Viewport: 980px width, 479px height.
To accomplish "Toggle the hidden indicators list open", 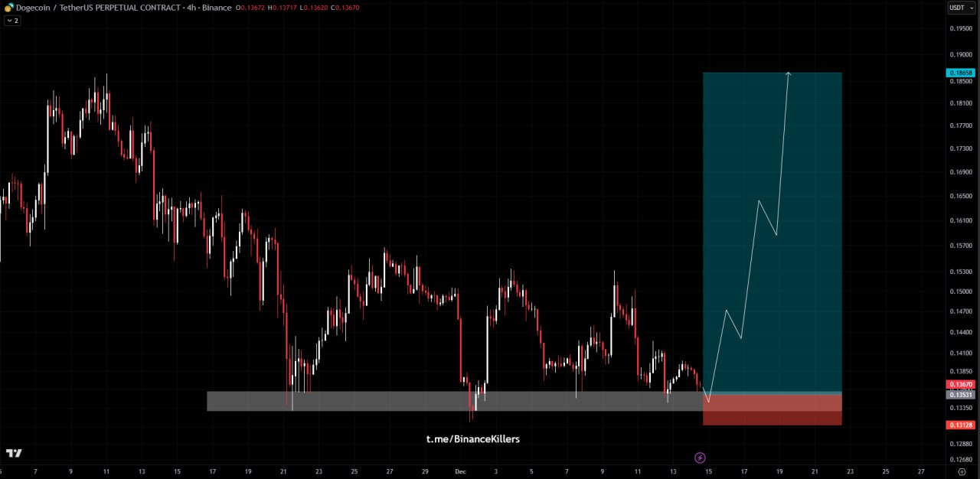I will (x=12, y=21).
